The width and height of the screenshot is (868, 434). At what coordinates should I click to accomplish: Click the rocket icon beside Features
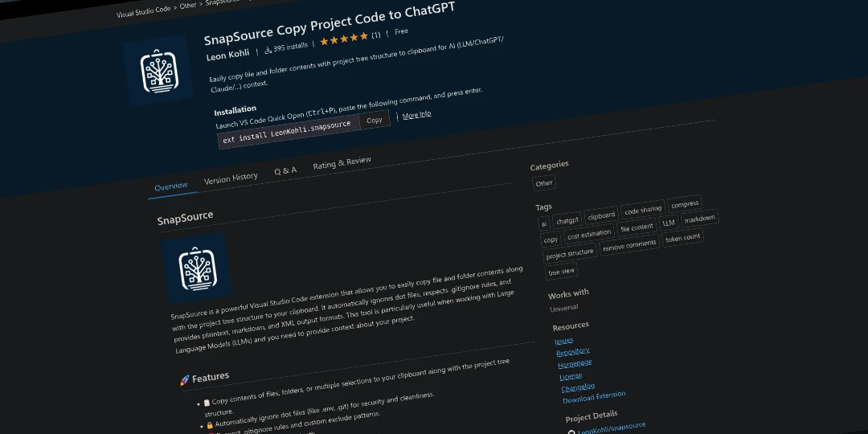coord(185,380)
